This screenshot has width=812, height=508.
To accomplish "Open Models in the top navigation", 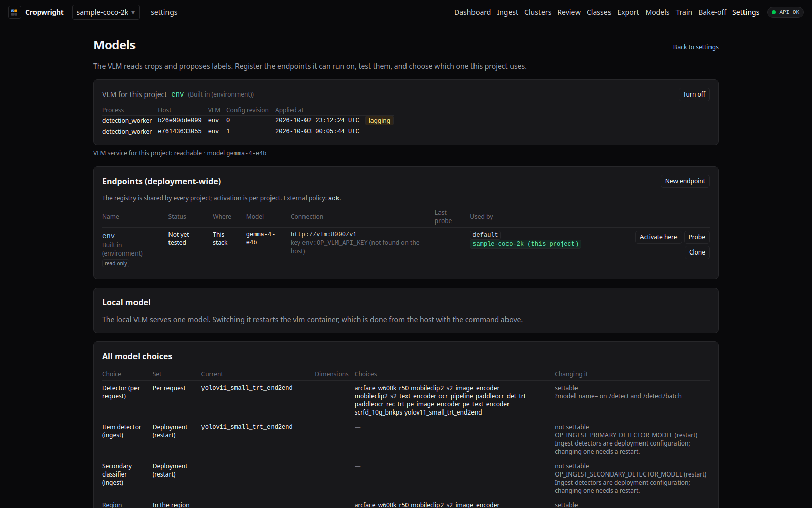I will click(x=657, y=12).
